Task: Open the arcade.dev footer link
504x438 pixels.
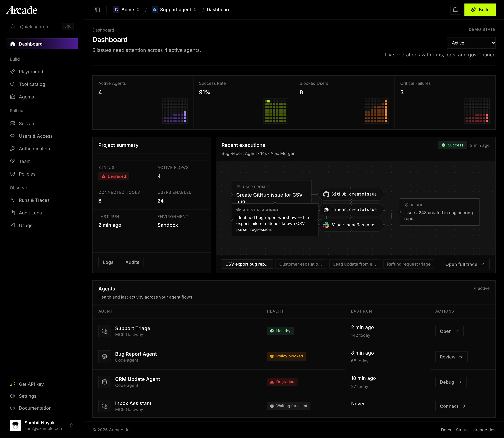Action: pos(484,430)
